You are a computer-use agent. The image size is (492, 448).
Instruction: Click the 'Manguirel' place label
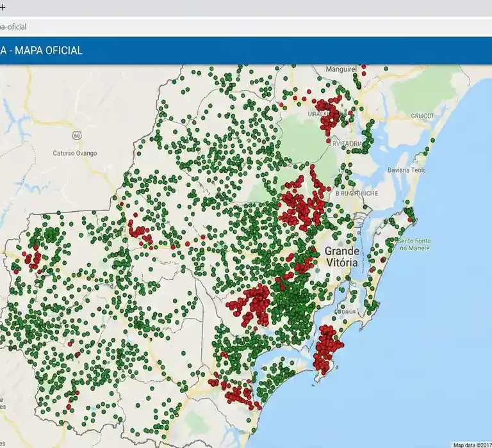(x=341, y=69)
